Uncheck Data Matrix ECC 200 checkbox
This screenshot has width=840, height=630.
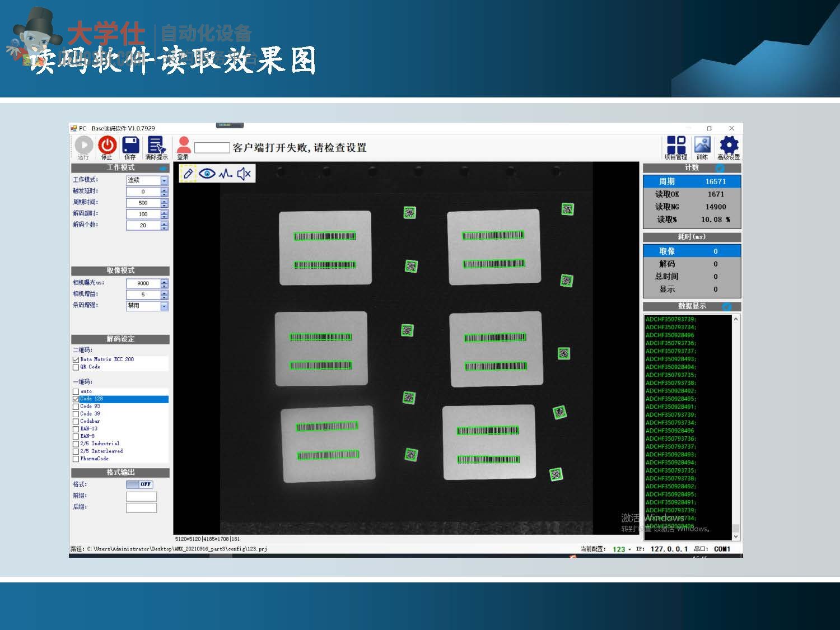[x=76, y=360]
